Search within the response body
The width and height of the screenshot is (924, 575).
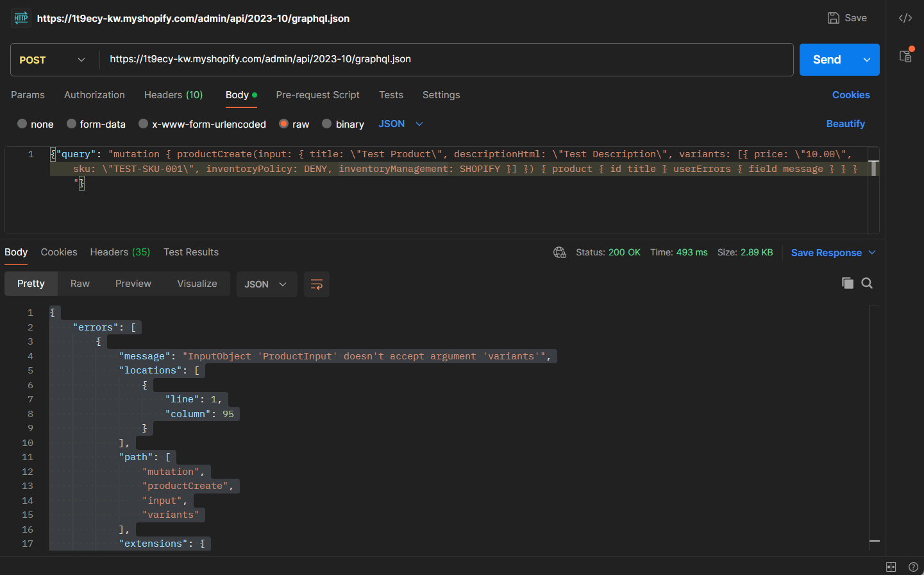pos(867,283)
